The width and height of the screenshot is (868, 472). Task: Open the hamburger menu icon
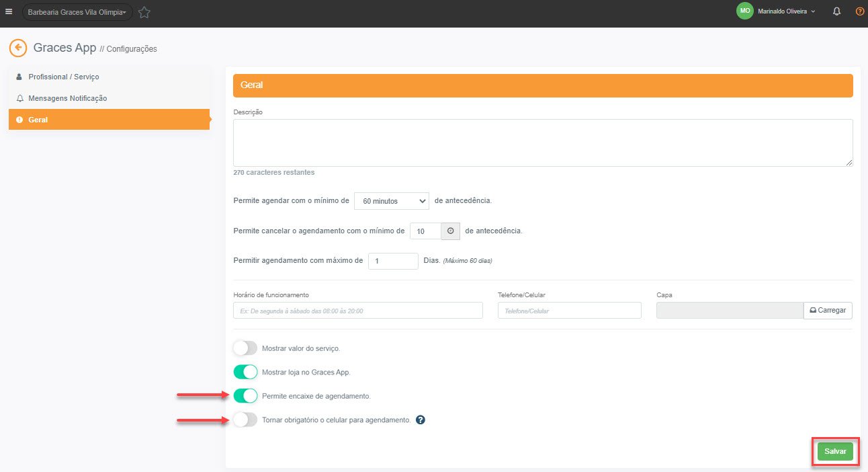(9, 11)
